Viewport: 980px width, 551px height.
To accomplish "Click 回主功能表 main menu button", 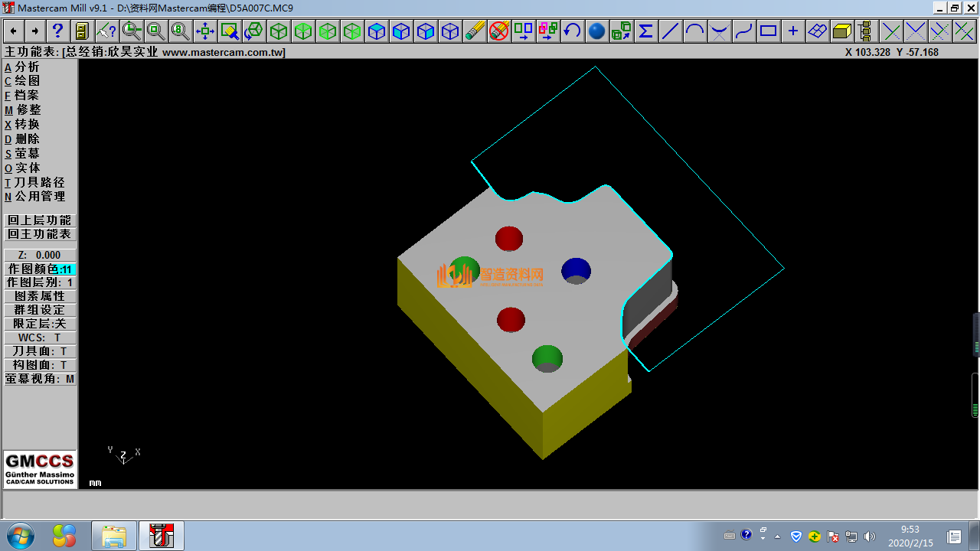I will pos(40,234).
